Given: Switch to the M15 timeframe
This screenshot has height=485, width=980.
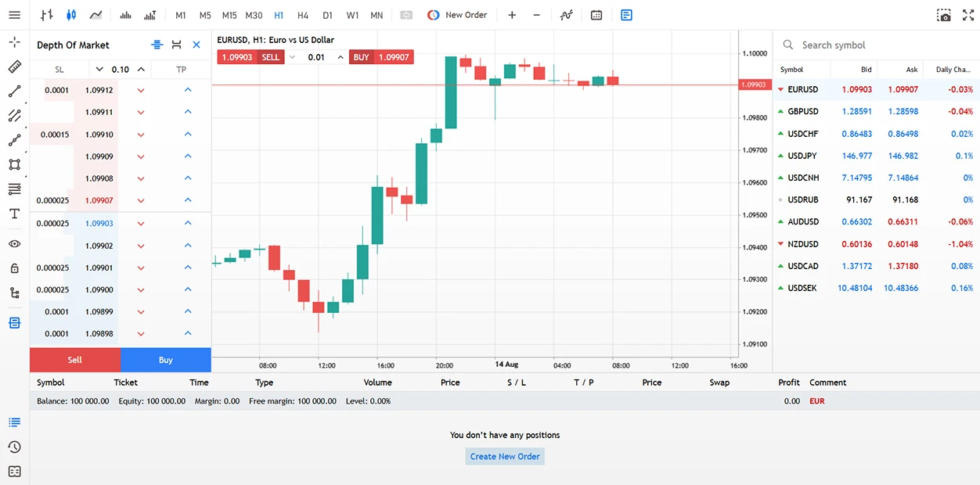Looking at the screenshot, I should coord(229,15).
